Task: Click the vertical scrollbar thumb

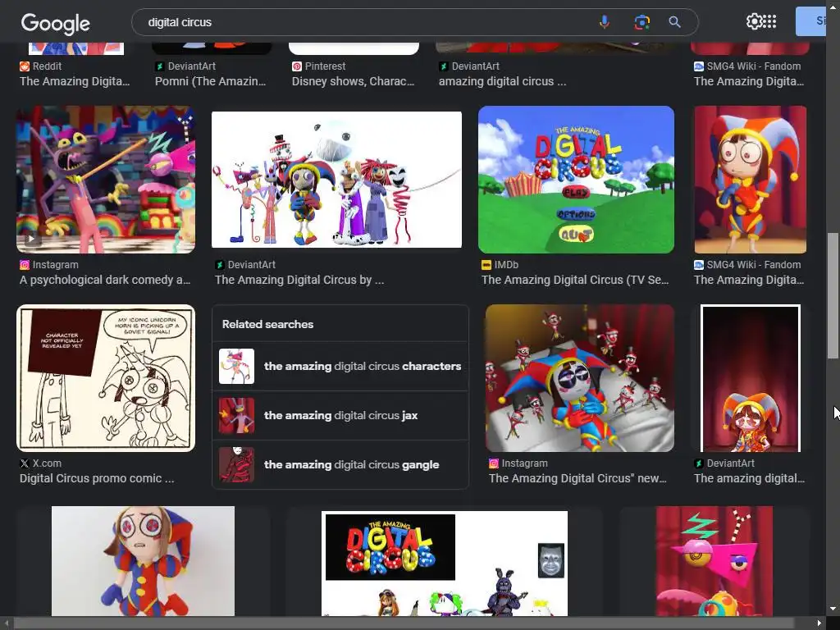Action: pos(833,295)
